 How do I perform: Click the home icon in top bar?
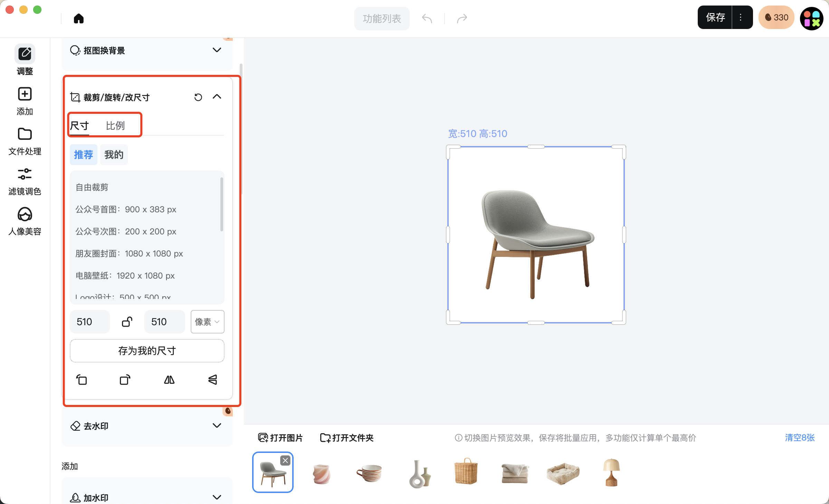79,18
